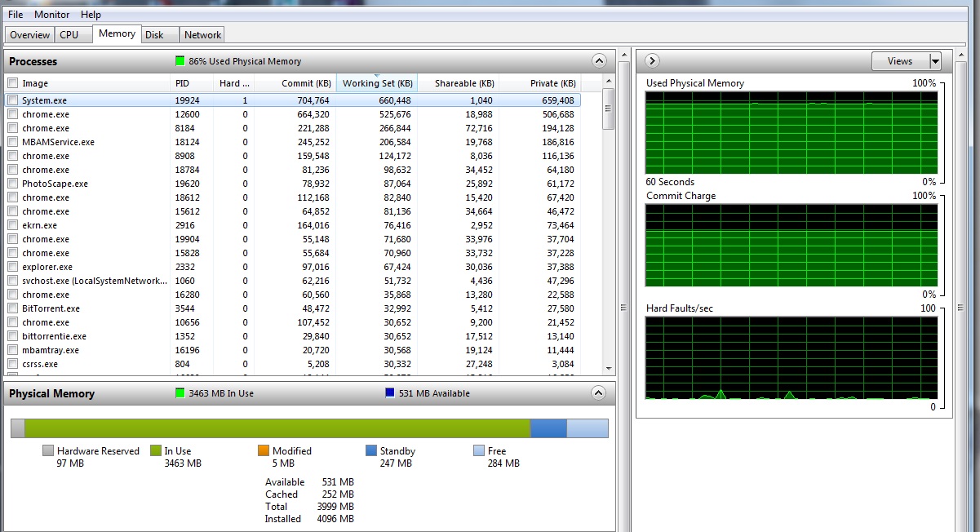
Task: Check the PhotoScape.exe process checkbox
Action: (x=12, y=184)
